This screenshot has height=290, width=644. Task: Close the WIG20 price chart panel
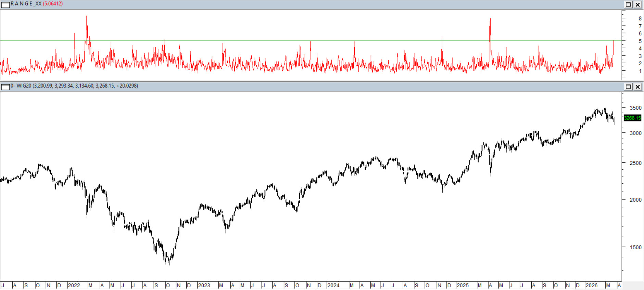[x=638, y=87]
